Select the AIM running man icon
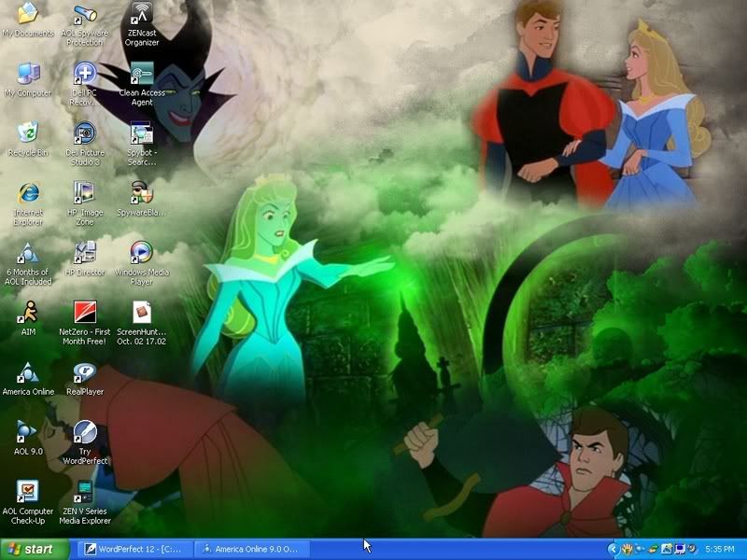 [x=28, y=313]
